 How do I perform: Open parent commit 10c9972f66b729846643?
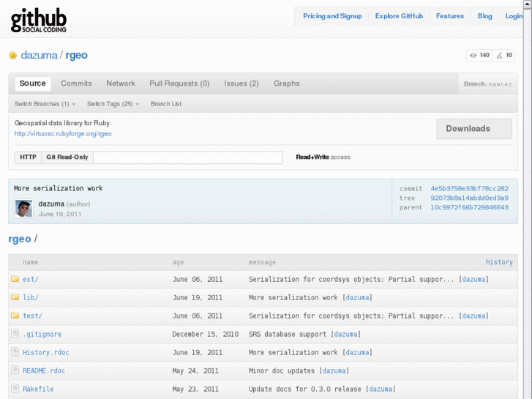pyautogui.click(x=469, y=207)
